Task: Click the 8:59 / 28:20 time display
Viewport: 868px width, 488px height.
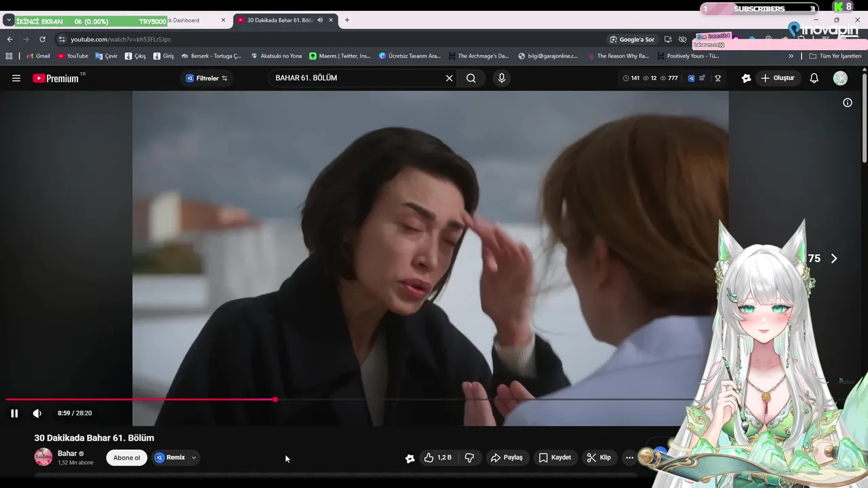Action: click(x=75, y=413)
